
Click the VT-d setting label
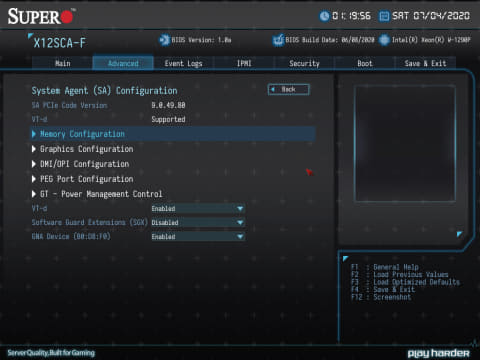[39, 209]
